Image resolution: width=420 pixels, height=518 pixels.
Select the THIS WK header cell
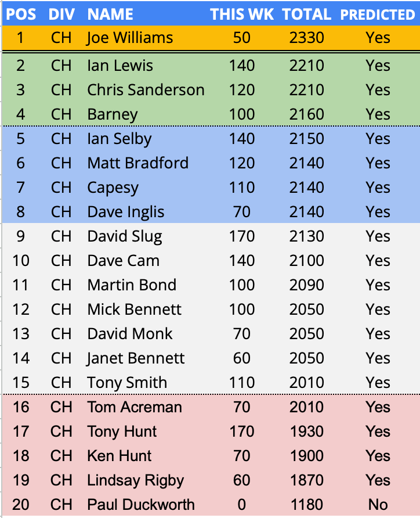pos(241,14)
